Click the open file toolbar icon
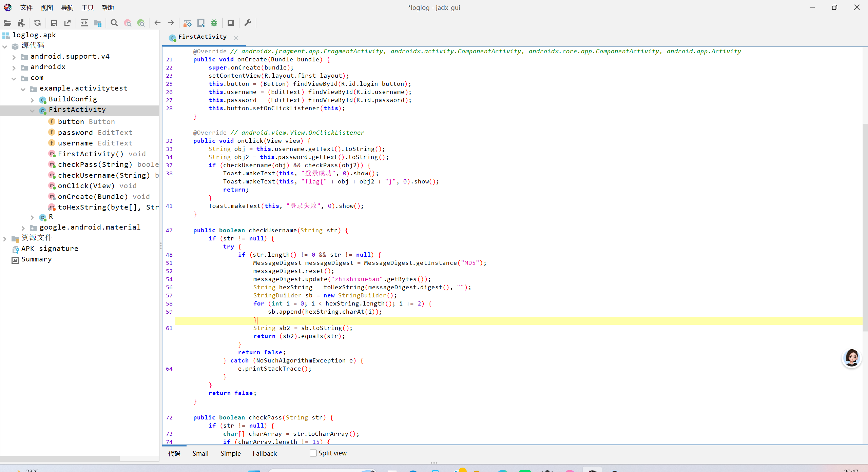 (7, 23)
